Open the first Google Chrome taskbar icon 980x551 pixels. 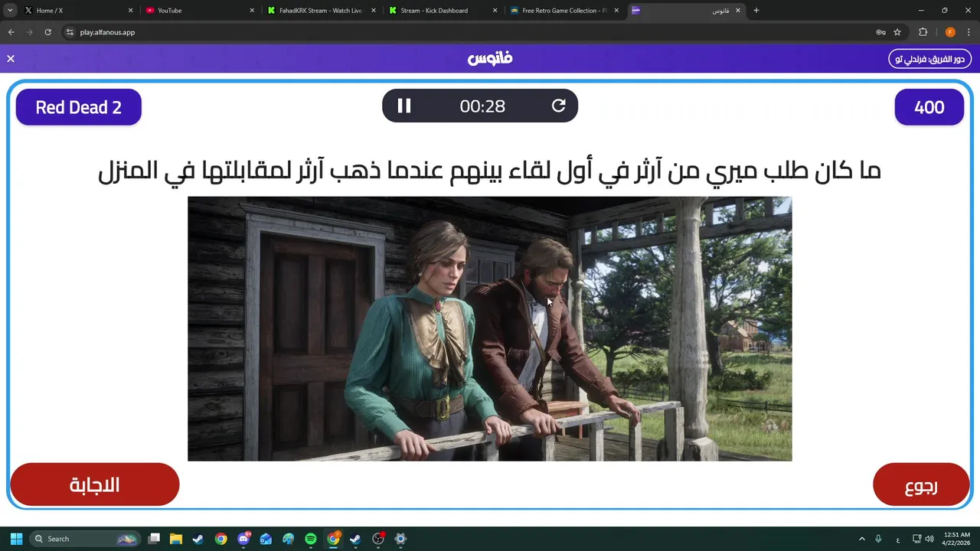(x=220, y=539)
